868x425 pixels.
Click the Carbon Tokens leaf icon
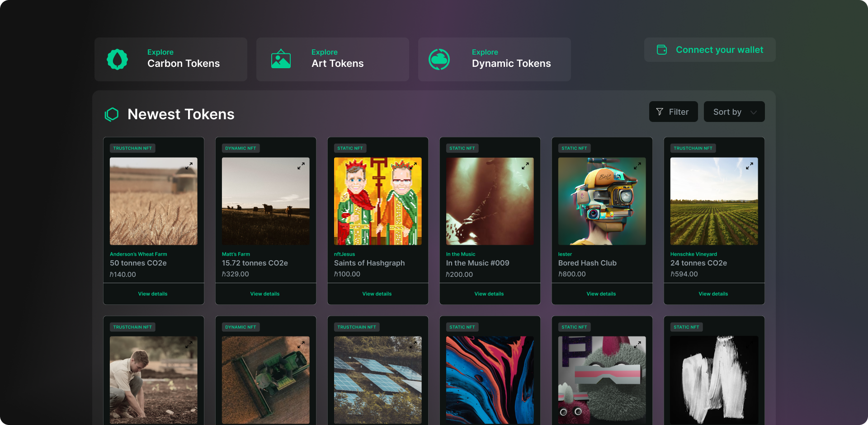[117, 59]
